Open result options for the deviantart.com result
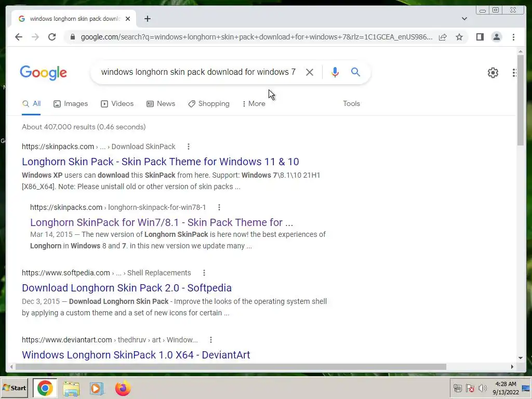The height and width of the screenshot is (399, 532). (x=211, y=340)
